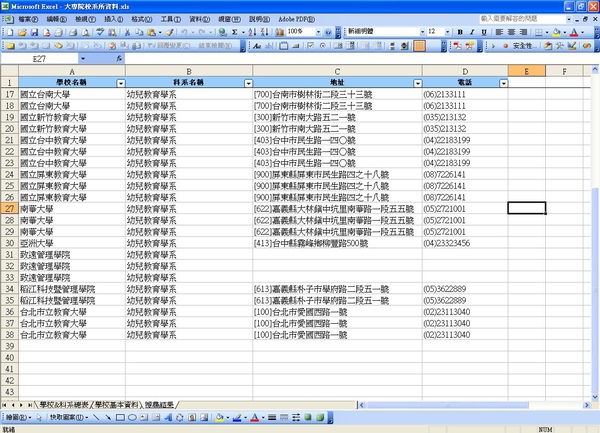Click the Select Objects pointer in the drawing toolbar
The height and width of the screenshot is (433, 600).
click(39, 417)
